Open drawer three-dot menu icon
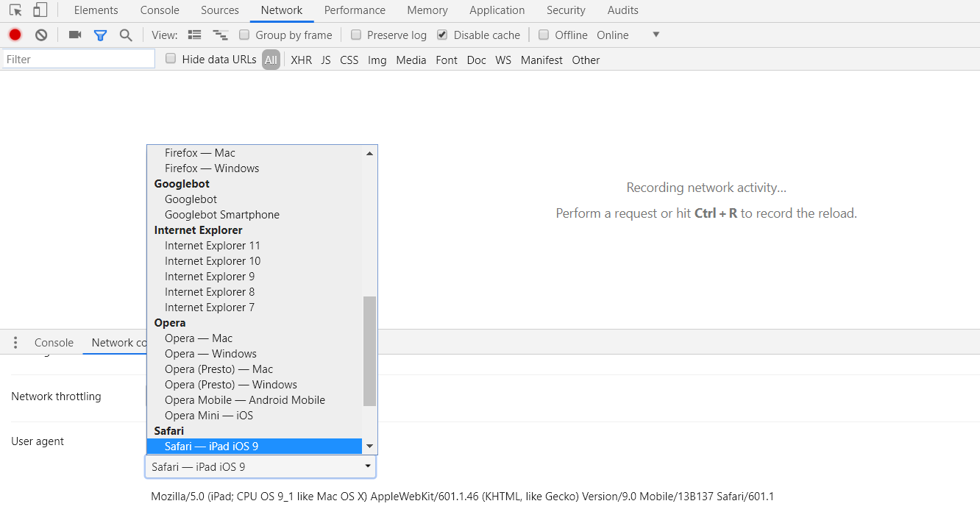Screen dimensions: 980x512 pos(15,342)
